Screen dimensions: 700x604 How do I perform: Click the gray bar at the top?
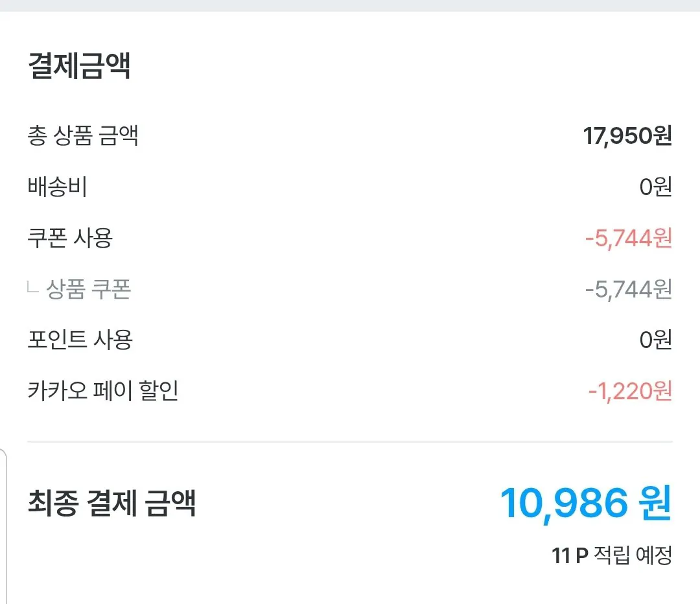click(x=350, y=5)
